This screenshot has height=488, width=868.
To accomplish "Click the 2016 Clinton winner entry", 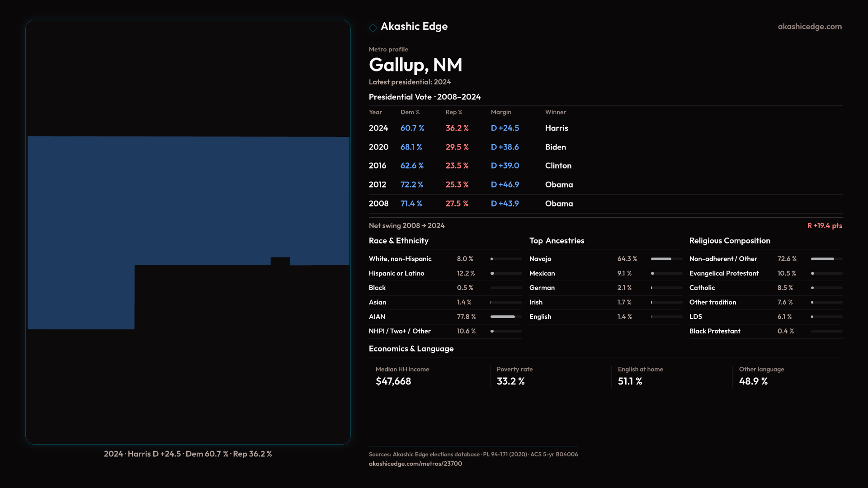I will 558,166.
